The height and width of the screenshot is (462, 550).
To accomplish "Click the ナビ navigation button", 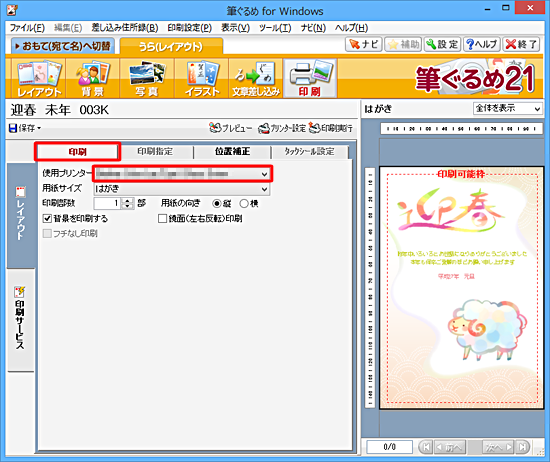I will click(x=364, y=44).
